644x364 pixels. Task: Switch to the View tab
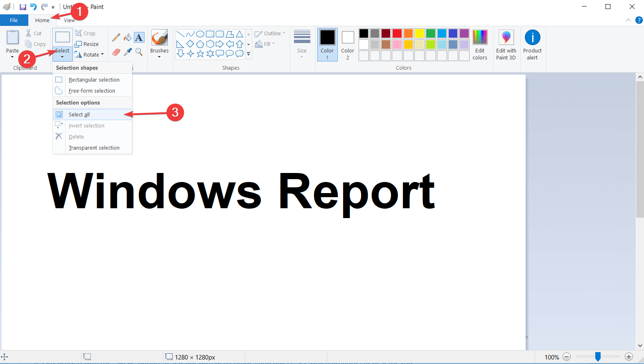tap(69, 20)
